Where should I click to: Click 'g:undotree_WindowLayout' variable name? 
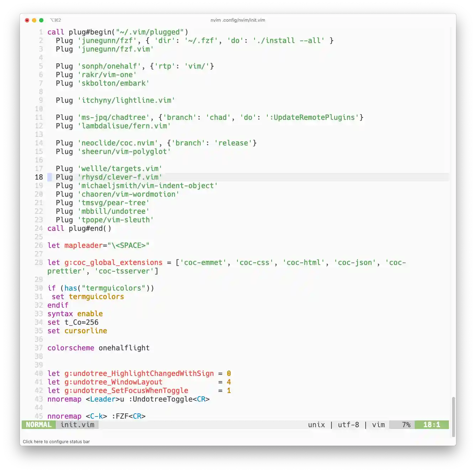114,382
